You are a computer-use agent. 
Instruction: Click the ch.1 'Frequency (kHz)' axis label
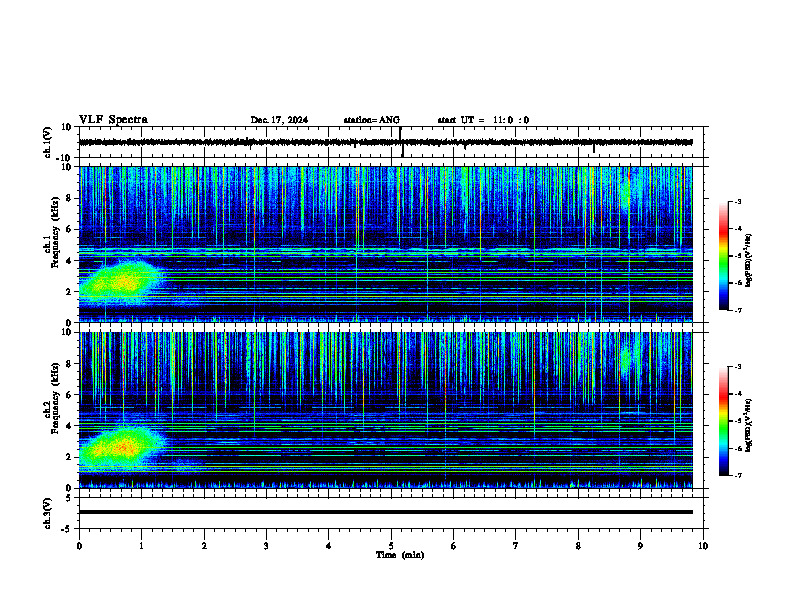coord(55,232)
